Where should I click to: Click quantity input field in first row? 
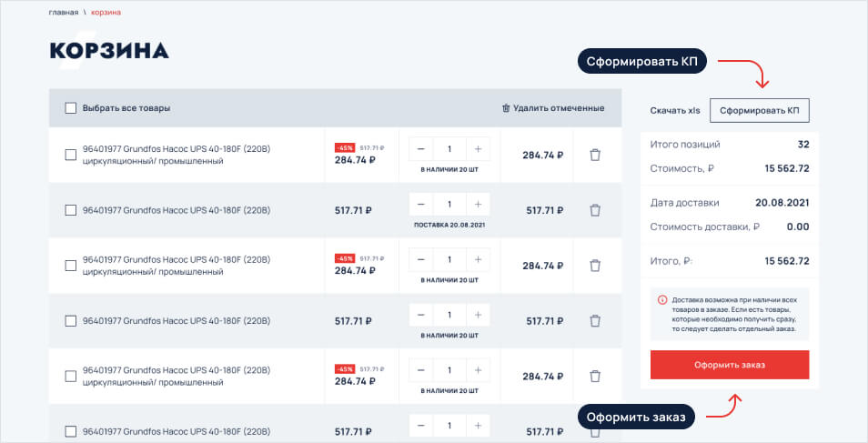[449, 148]
